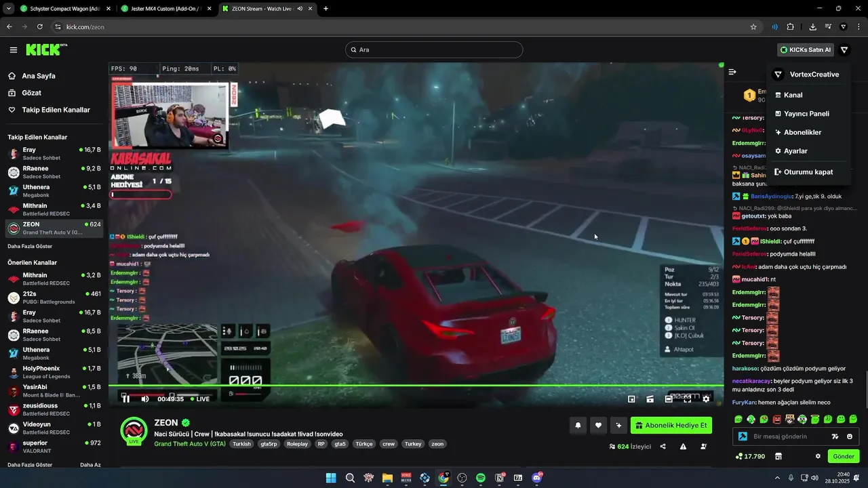Open picture-in-picture mini player
The image size is (868, 488).
tap(631, 399)
